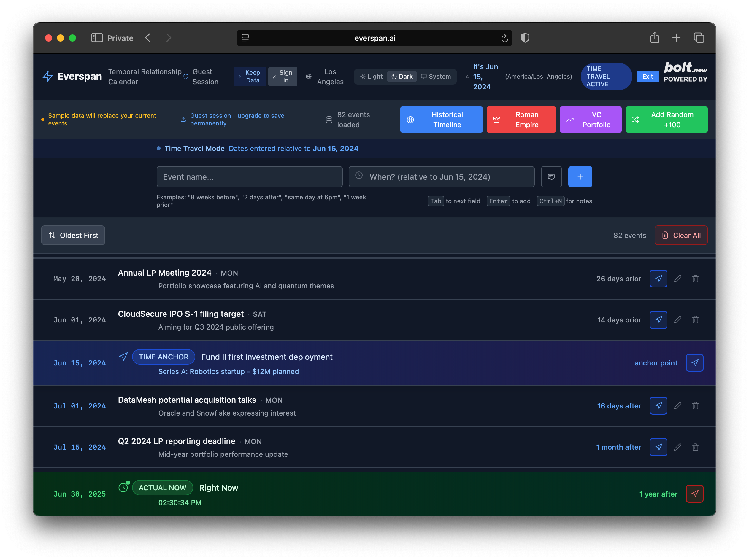This screenshot has width=749, height=560.
Task: Toggle the Oldest First sort order
Action: point(73,235)
